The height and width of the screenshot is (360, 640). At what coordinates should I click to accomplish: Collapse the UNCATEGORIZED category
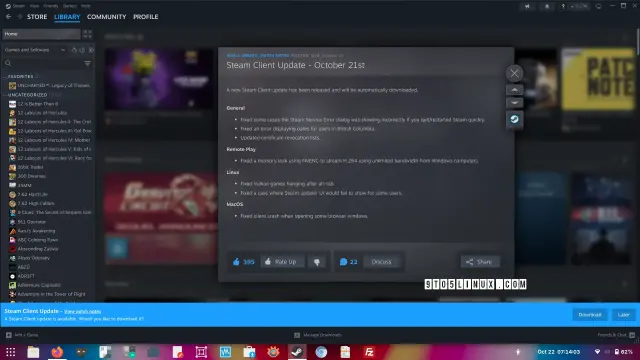click(x=27, y=95)
